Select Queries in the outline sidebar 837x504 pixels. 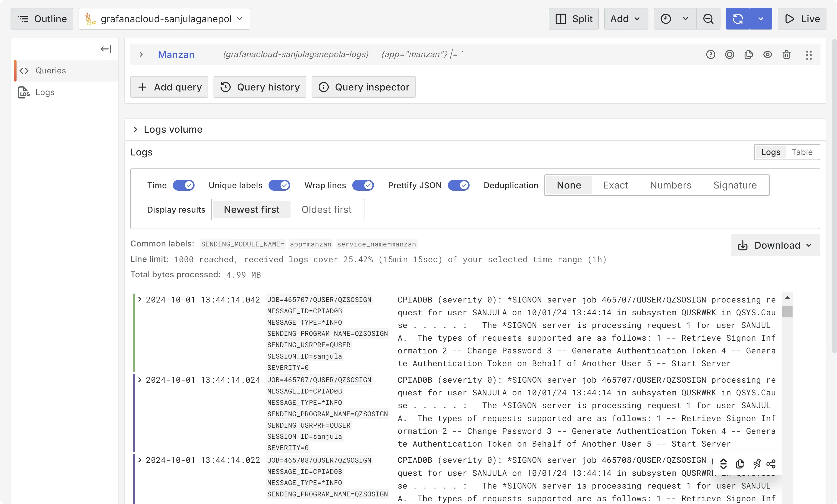click(66, 70)
